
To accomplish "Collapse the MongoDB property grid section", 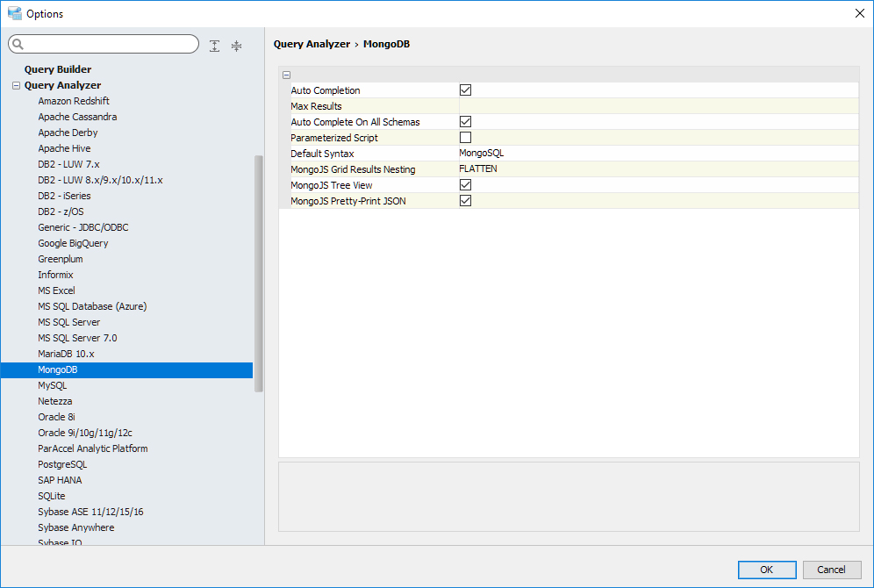I will 287,75.
